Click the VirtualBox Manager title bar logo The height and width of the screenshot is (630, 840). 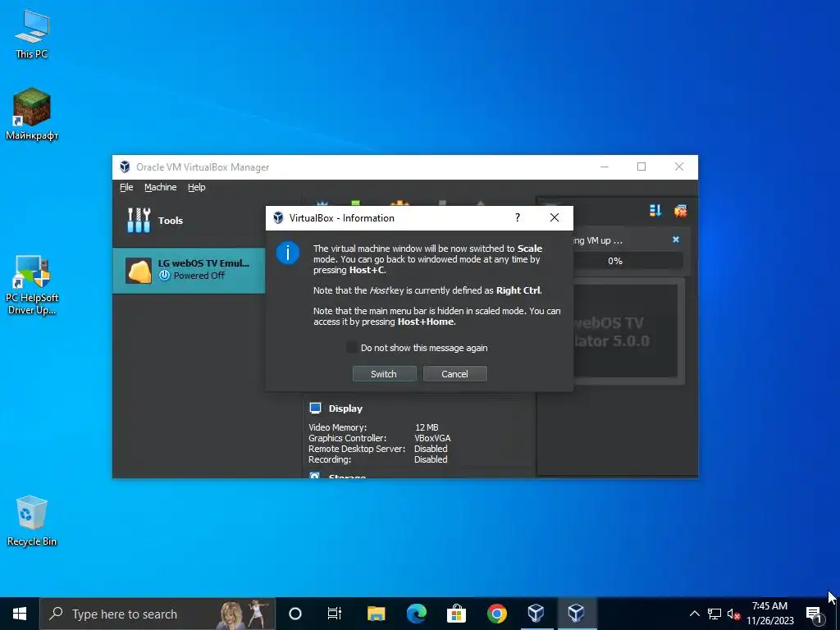pyautogui.click(x=125, y=167)
